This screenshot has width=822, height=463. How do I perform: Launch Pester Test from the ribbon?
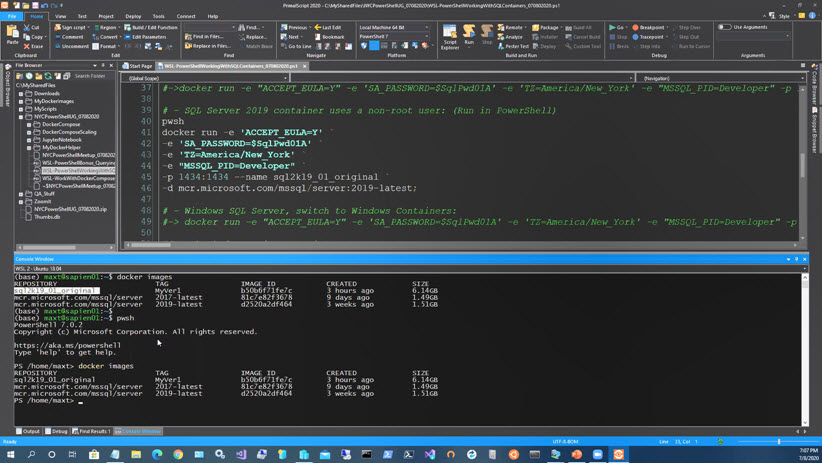tap(513, 46)
